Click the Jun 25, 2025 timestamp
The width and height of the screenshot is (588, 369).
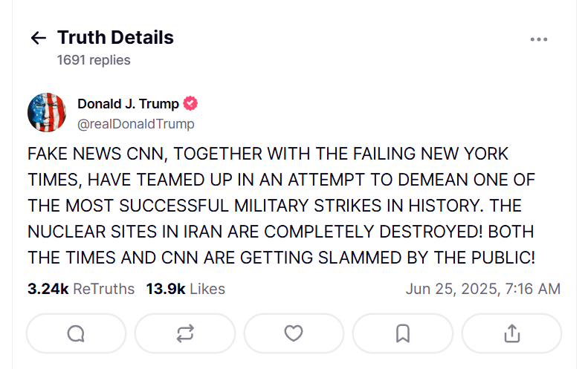[482, 289]
